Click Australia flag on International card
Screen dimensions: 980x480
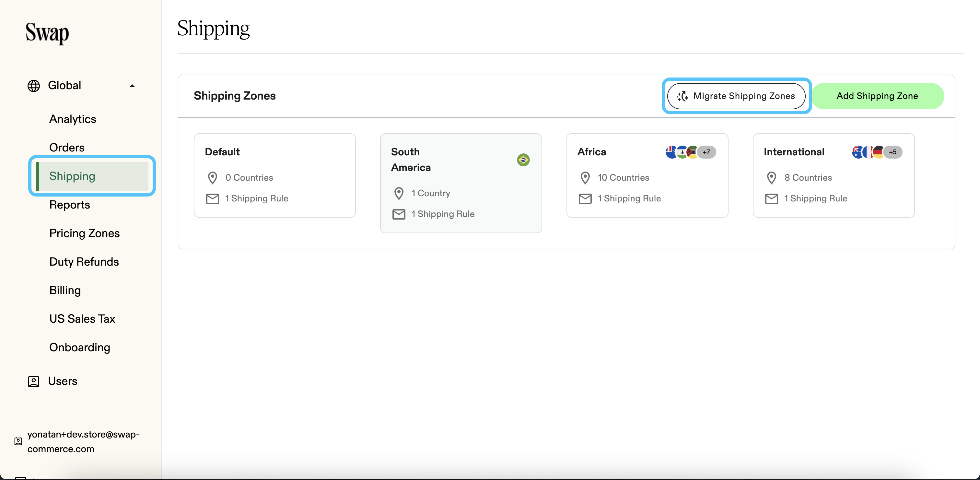coord(857,152)
